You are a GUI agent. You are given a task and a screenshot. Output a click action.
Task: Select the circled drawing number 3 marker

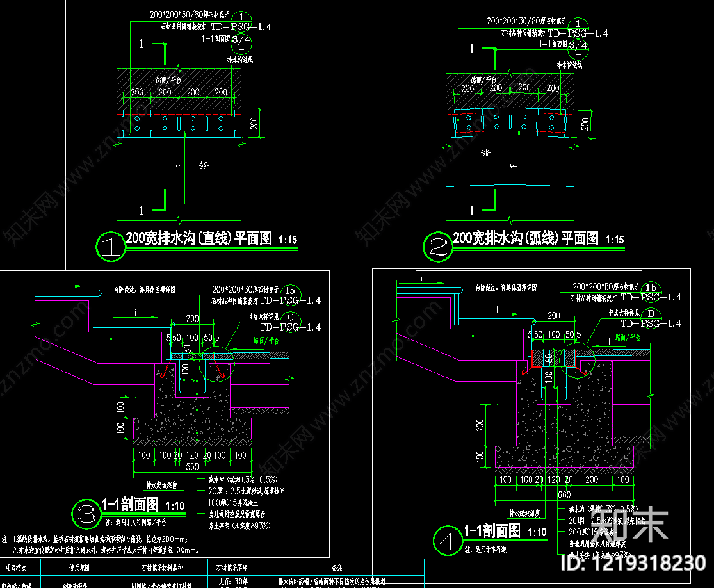coord(86,514)
